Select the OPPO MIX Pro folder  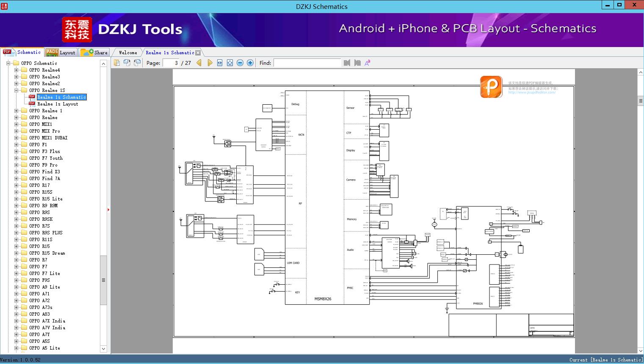click(44, 131)
